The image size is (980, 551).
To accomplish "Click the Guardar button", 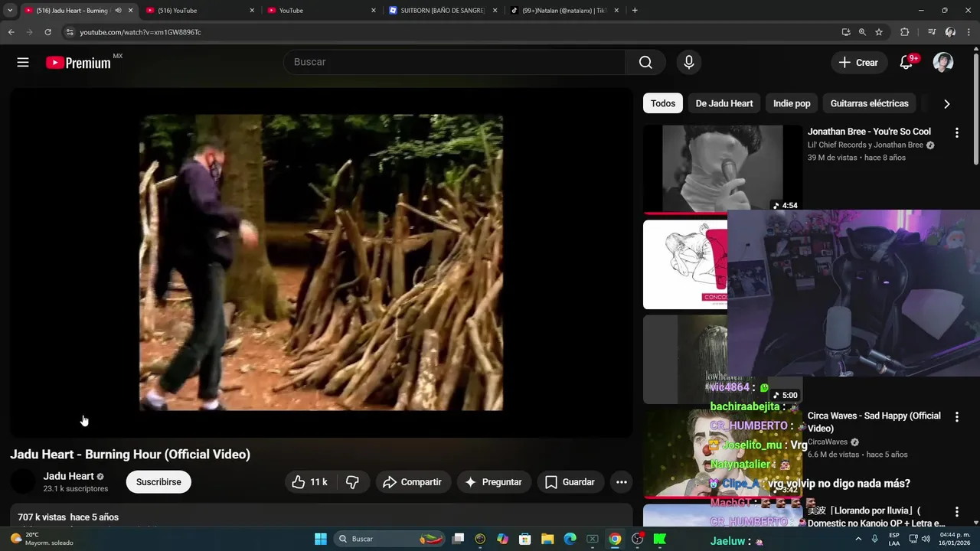I will pos(570,482).
